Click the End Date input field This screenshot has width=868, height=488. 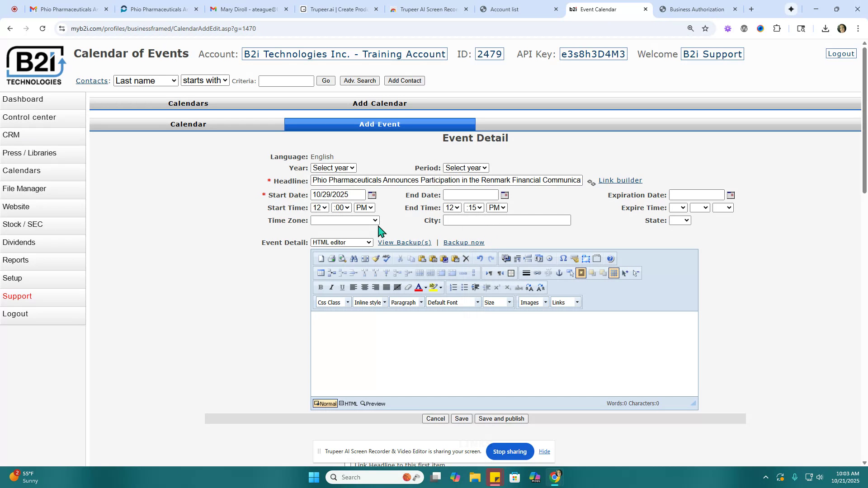coord(470,195)
